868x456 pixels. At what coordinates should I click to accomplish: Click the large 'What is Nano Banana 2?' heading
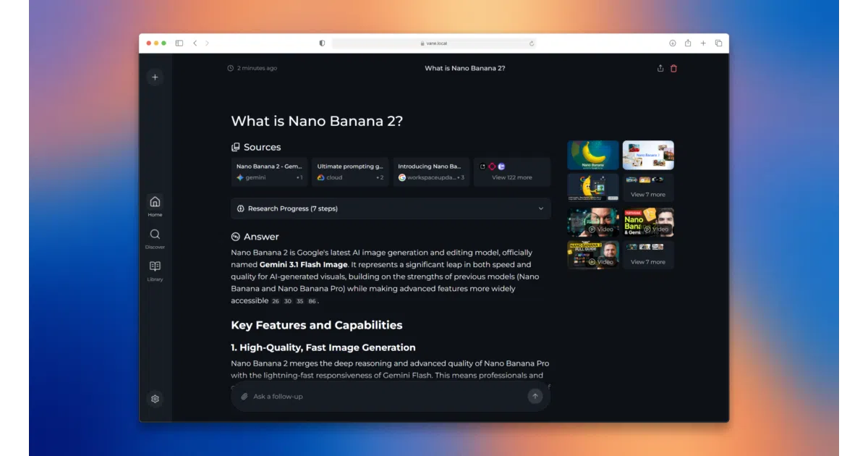tap(317, 121)
